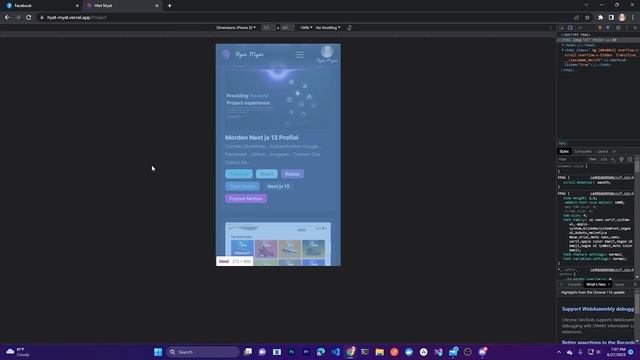Collapse the body element in DOM tree
Viewport: 640px width, 360px height.
562,50
